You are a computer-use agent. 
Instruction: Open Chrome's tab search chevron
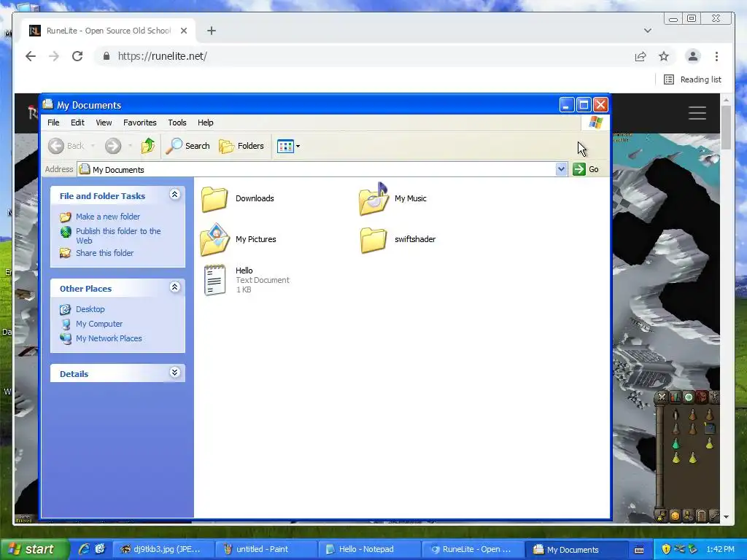coord(648,31)
